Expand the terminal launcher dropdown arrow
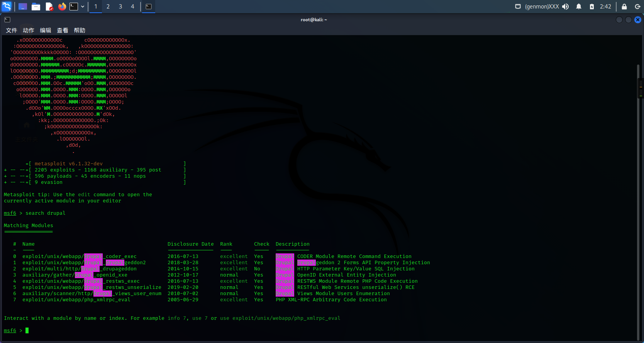 [x=83, y=7]
